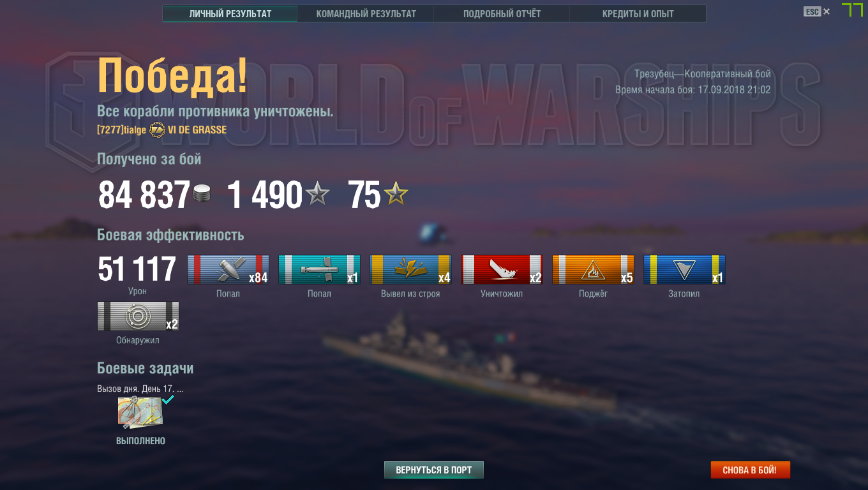This screenshot has width=868, height=490.
Task: Click the premium ship emblem beside De Grasse
Action: pyautogui.click(x=157, y=130)
